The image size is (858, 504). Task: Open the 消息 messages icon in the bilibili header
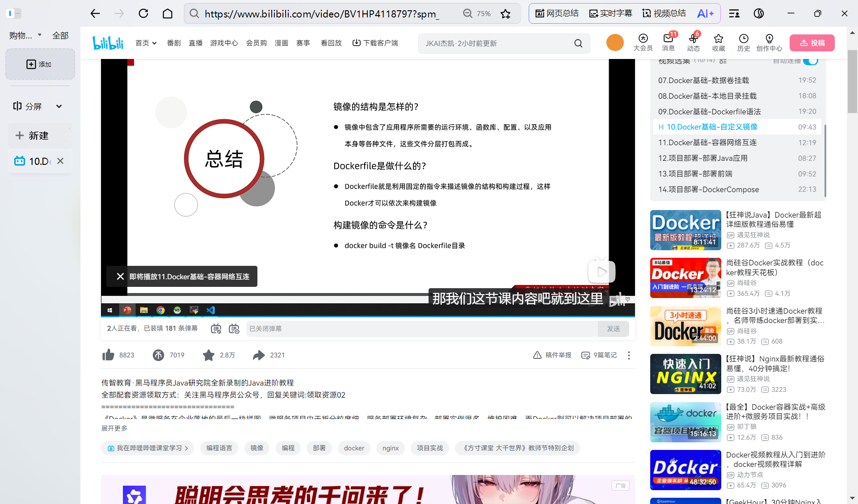668,43
